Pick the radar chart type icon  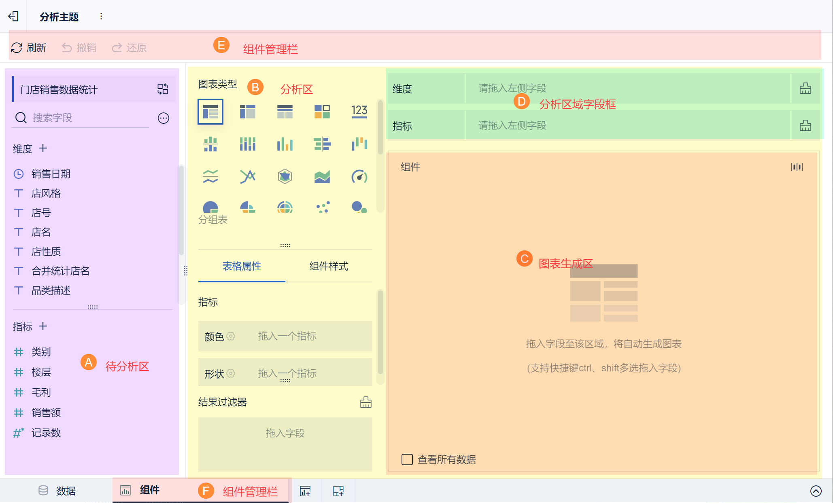(x=285, y=177)
